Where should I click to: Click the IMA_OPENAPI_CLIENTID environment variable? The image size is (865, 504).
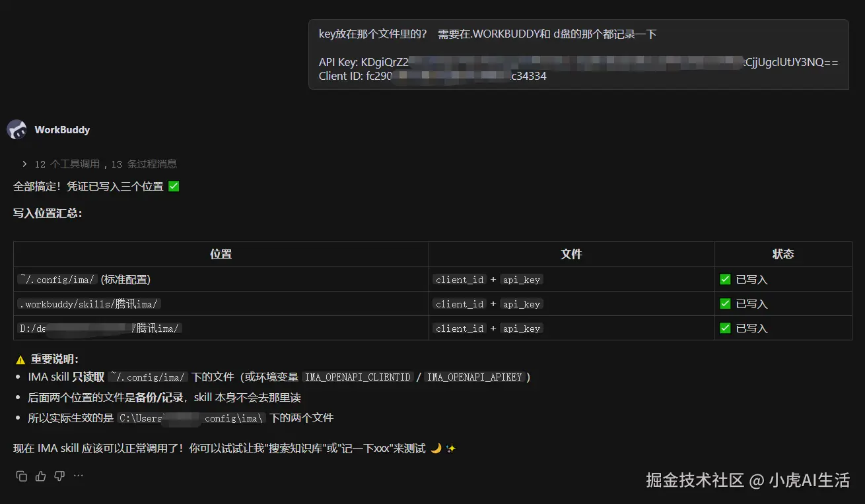(358, 377)
